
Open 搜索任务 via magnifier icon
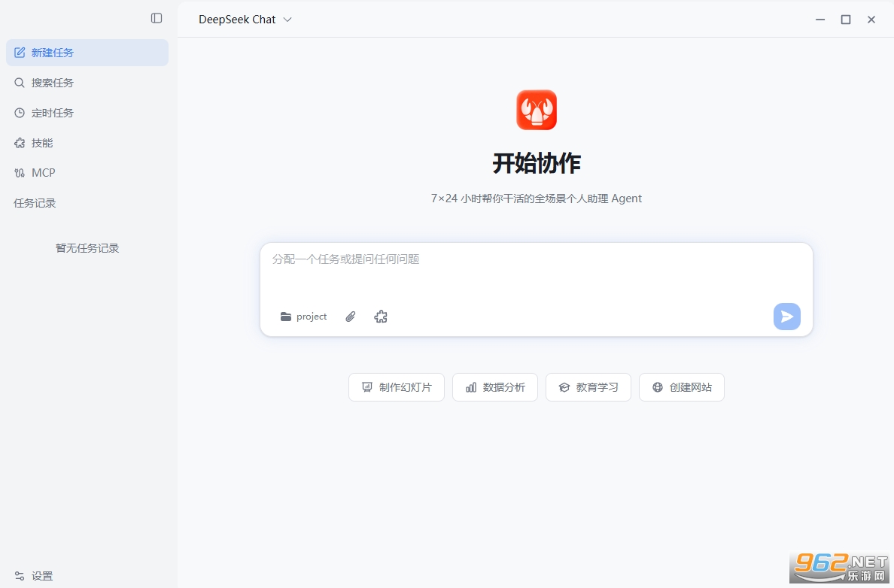[x=20, y=83]
